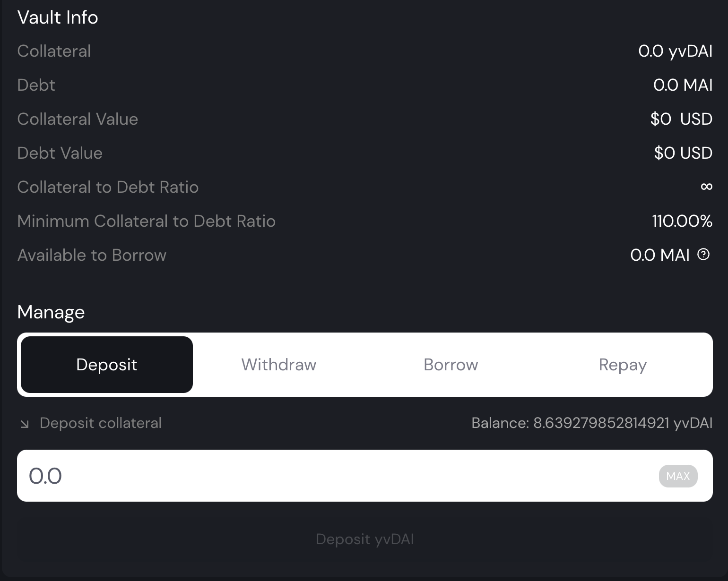Click the yvDAI balance text
Screen dimensions: 728x581
pos(591,423)
